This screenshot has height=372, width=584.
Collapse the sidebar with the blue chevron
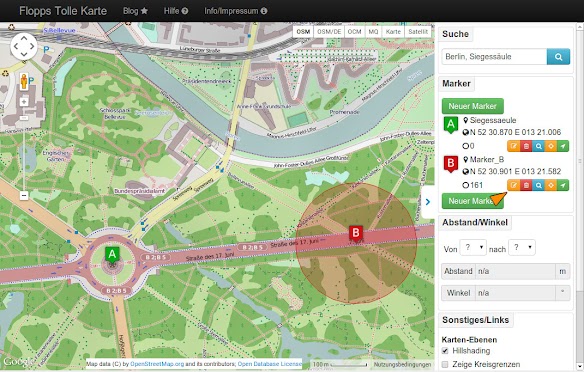tap(428, 202)
